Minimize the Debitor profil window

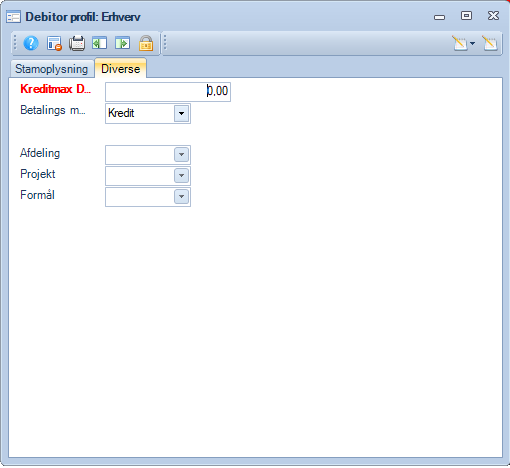[x=439, y=17]
